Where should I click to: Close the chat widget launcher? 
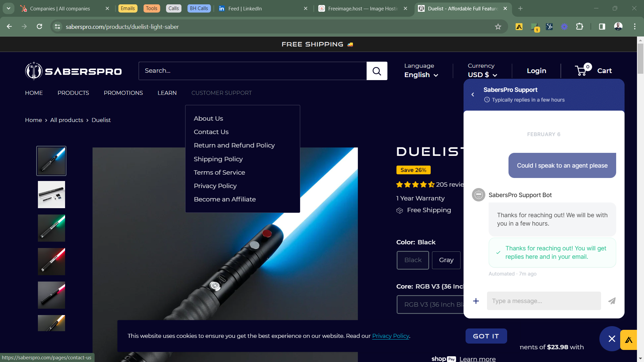(611, 339)
